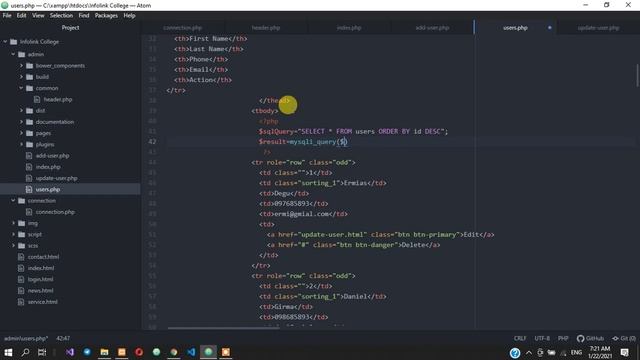Expand the dist folder

coord(21,111)
